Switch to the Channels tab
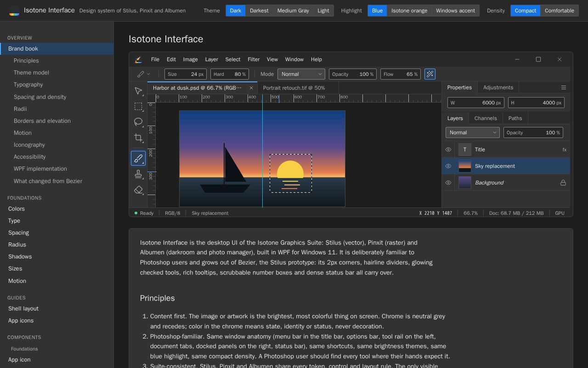The height and width of the screenshot is (368, 588). (486, 118)
